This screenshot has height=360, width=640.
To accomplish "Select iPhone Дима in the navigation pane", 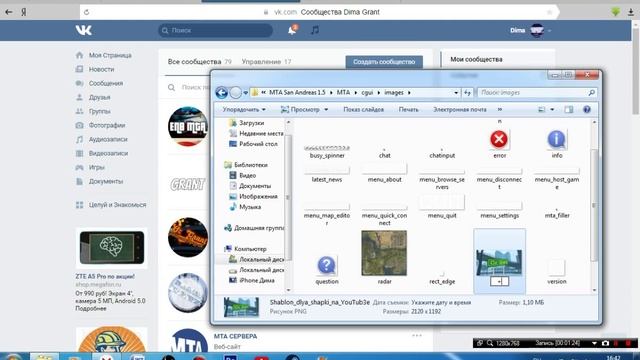I will click(257, 280).
